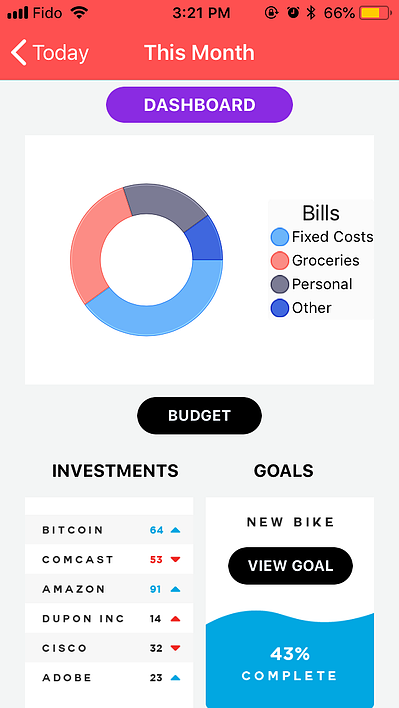
Task: Tap the Adobe blue up arrow icon
Action: click(x=176, y=678)
